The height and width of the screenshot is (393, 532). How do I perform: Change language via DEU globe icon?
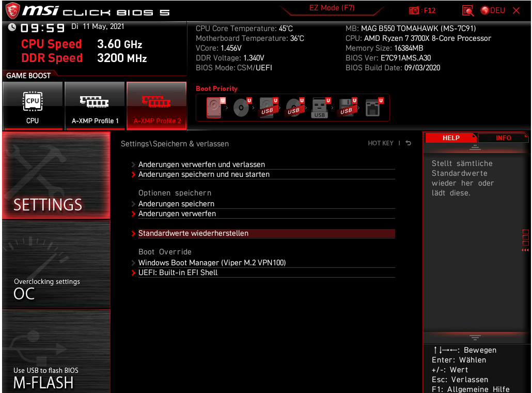[x=493, y=10]
